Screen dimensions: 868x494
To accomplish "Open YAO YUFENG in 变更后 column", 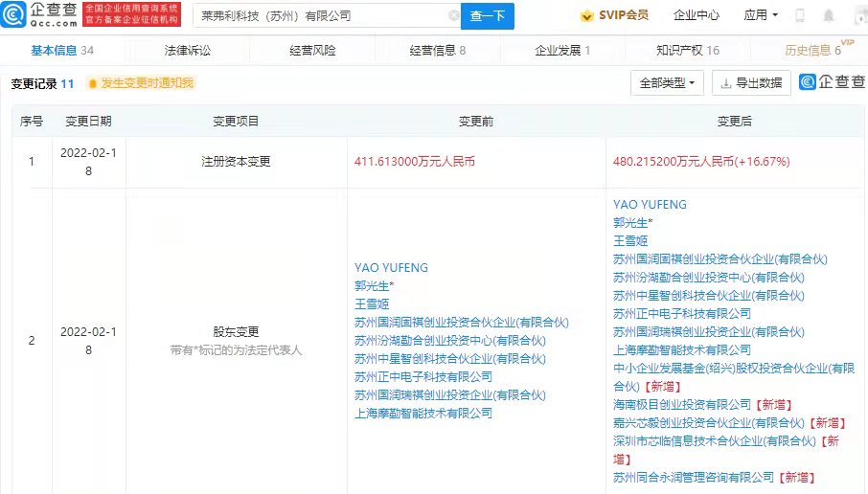I will (650, 205).
